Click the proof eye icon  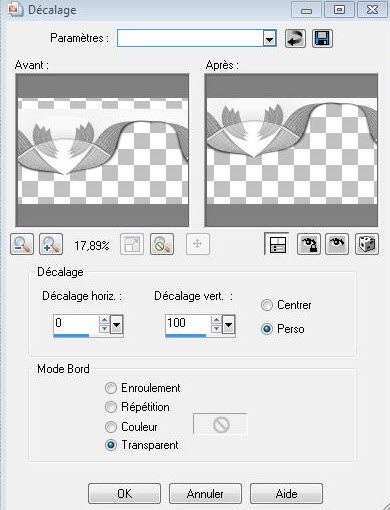pyautogui.click(x=337, y=244)
